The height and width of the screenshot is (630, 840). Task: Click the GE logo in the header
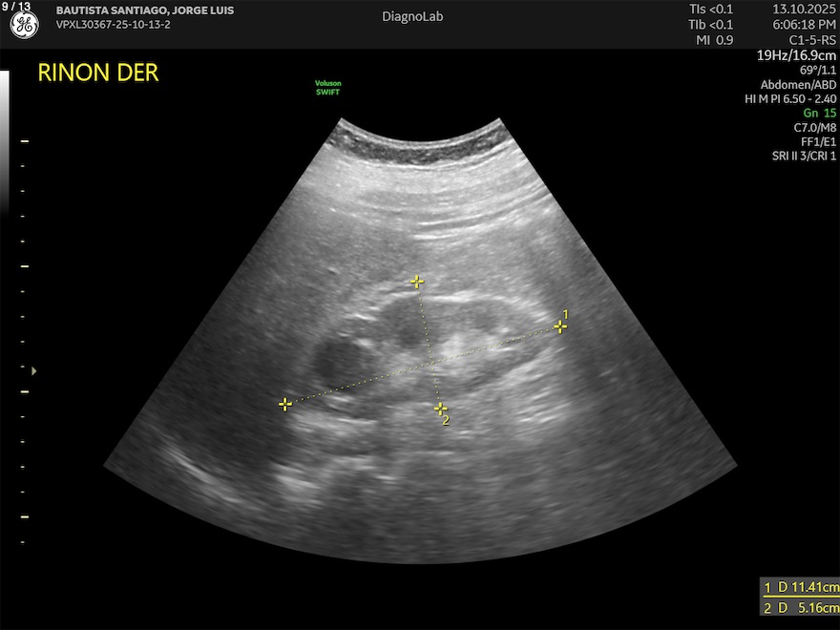tap(24, 26)
